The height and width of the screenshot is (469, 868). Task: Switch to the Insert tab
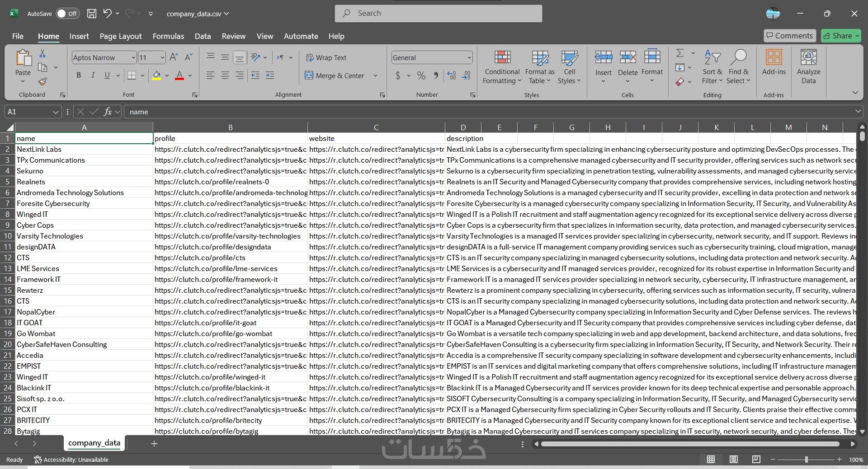(79, 36)
